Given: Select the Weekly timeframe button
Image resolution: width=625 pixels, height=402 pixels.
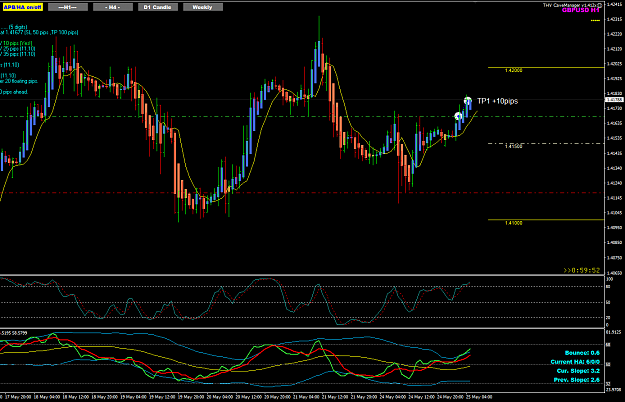Looking at the screenshot, I should coord(203,7).
